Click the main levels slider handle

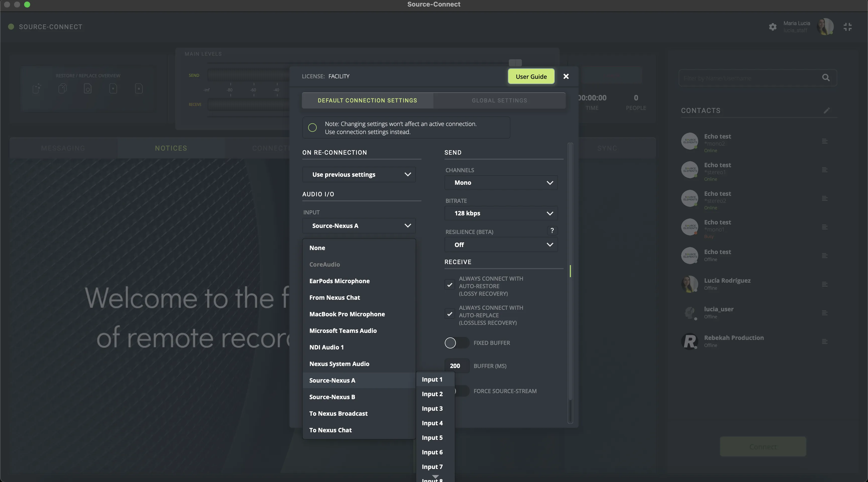515,63
